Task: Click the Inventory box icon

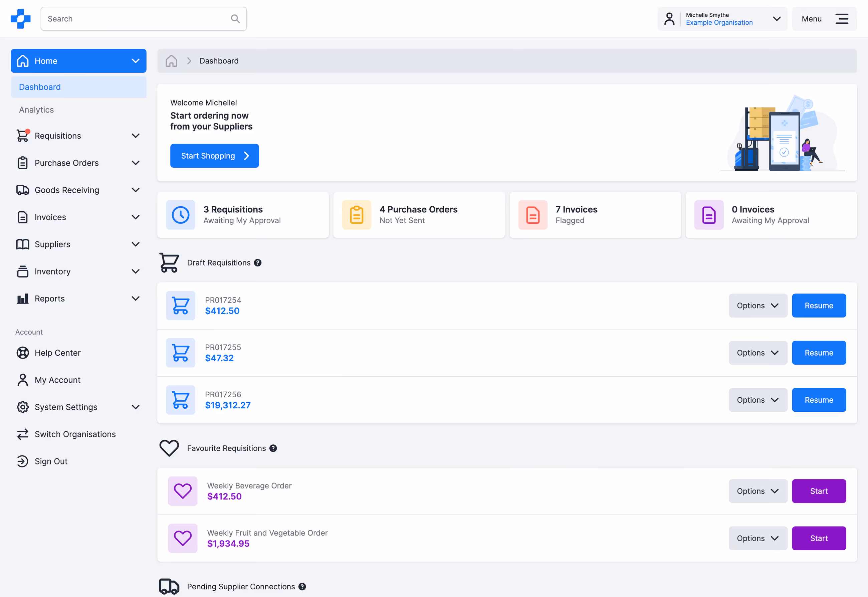Action: pos(23,271)
